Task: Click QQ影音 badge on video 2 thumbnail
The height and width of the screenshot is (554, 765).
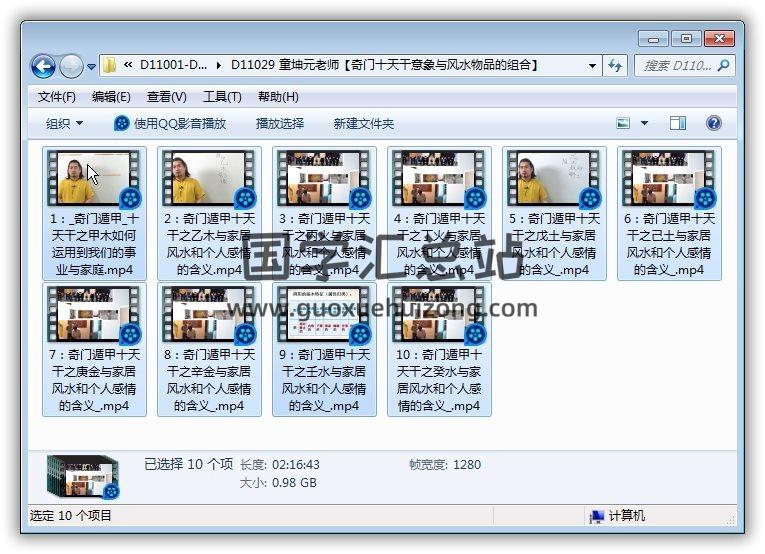Action: (x=245, y=198)
